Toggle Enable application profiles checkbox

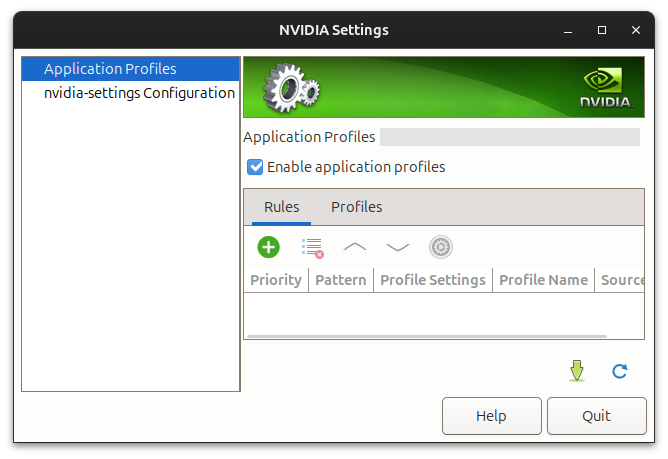[x=255, y=167]
